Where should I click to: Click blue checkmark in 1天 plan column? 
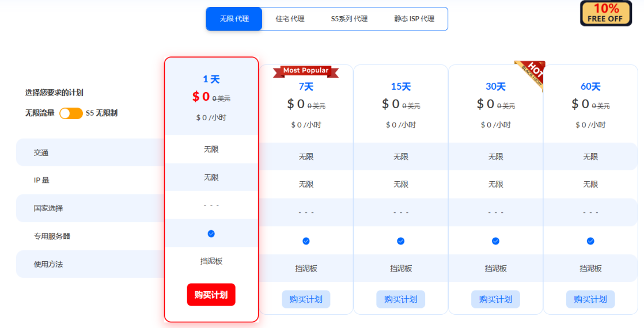pyautogui.click(x=211, y=234)
